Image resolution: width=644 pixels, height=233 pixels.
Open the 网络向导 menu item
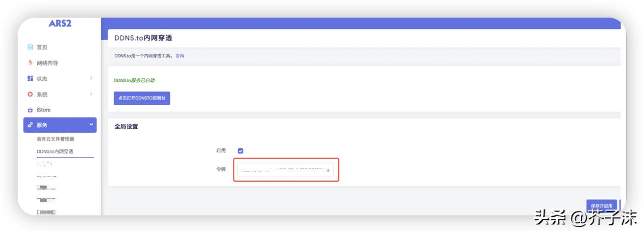pos(48,63)
